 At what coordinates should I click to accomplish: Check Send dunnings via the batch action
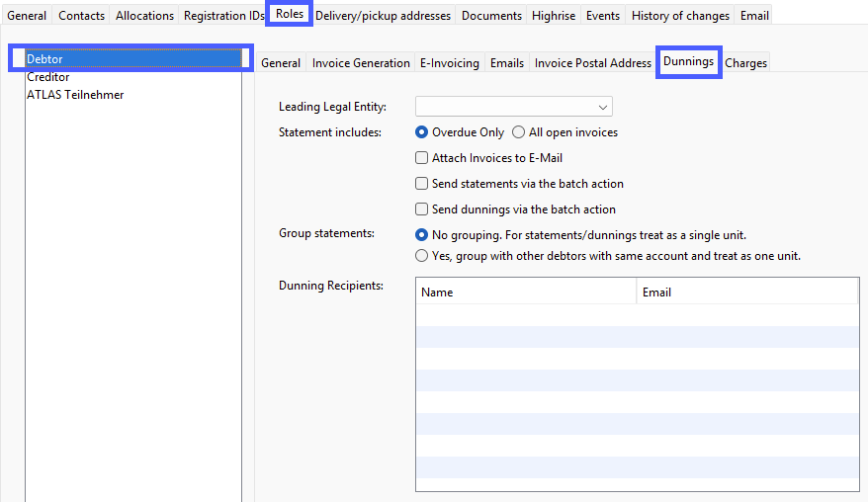coord(422,209)
